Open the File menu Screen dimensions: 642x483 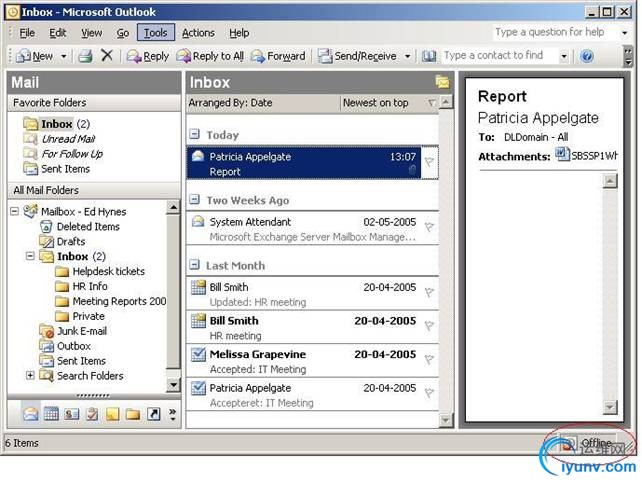tap(27, 33)
